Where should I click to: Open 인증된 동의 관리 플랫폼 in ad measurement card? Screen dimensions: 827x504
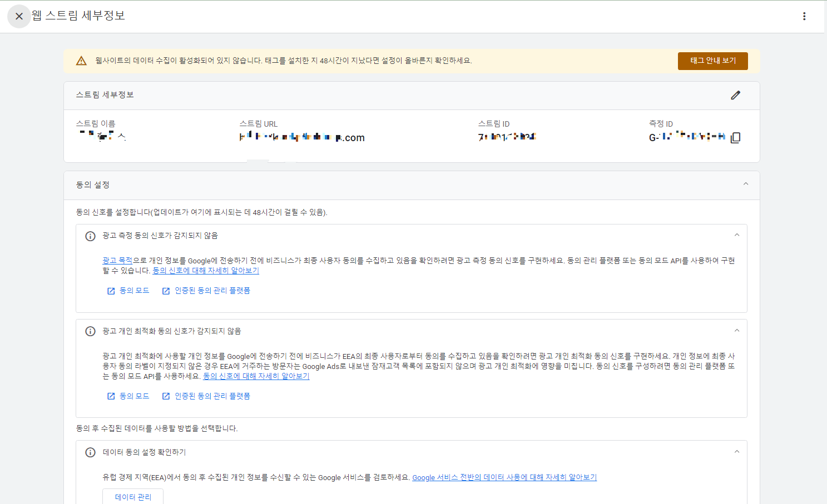click(206, 291)
